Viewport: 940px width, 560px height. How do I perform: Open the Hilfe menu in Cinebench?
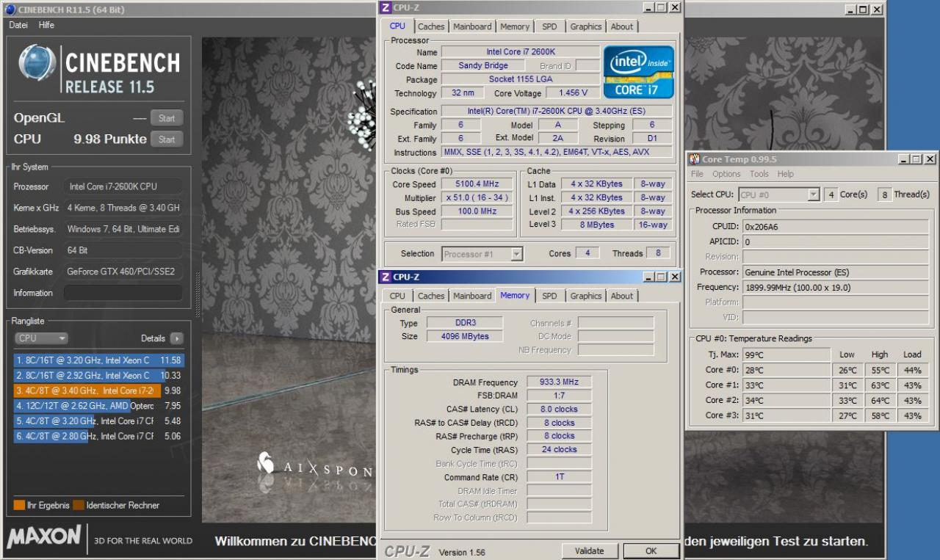click(46, 25)
